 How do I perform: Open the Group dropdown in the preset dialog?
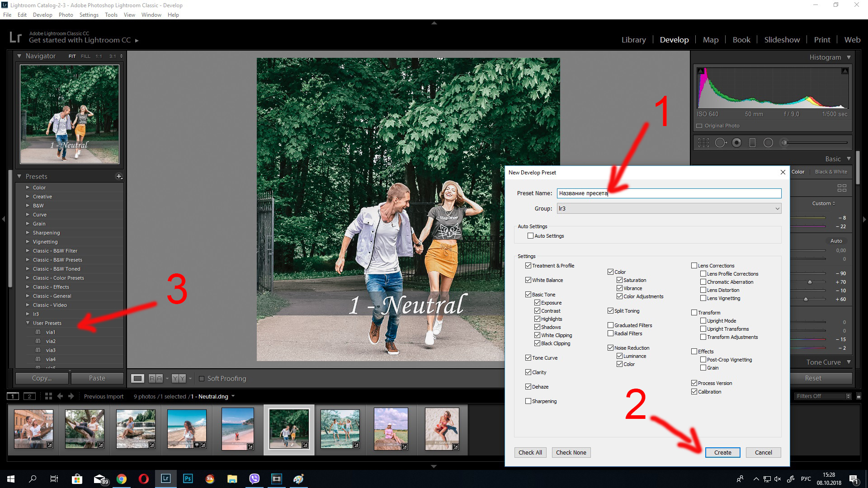pos(777,208)
